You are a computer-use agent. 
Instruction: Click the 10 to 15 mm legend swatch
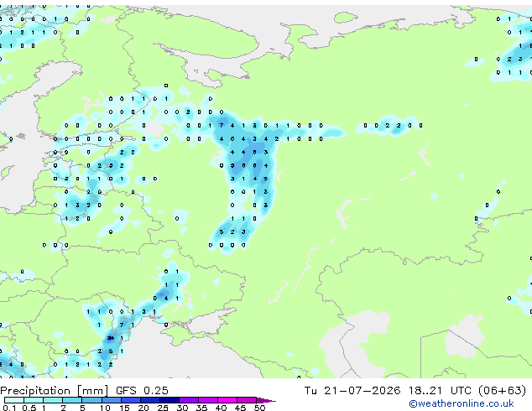coord(111,400)
